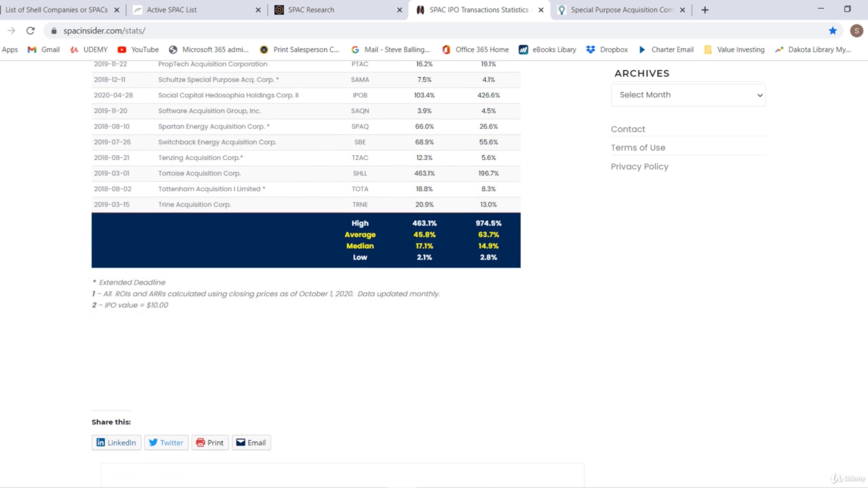
Task: Share via the Email button
Action: 251,443
